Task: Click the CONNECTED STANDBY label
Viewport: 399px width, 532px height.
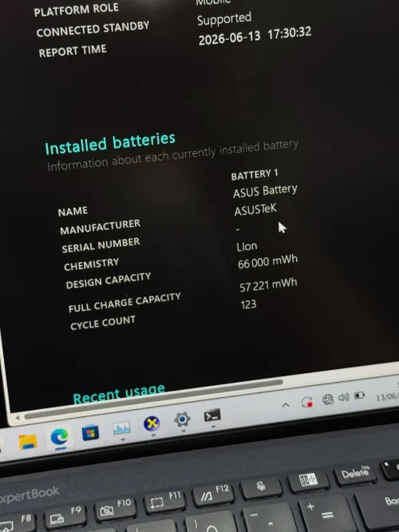Action: 93,30
